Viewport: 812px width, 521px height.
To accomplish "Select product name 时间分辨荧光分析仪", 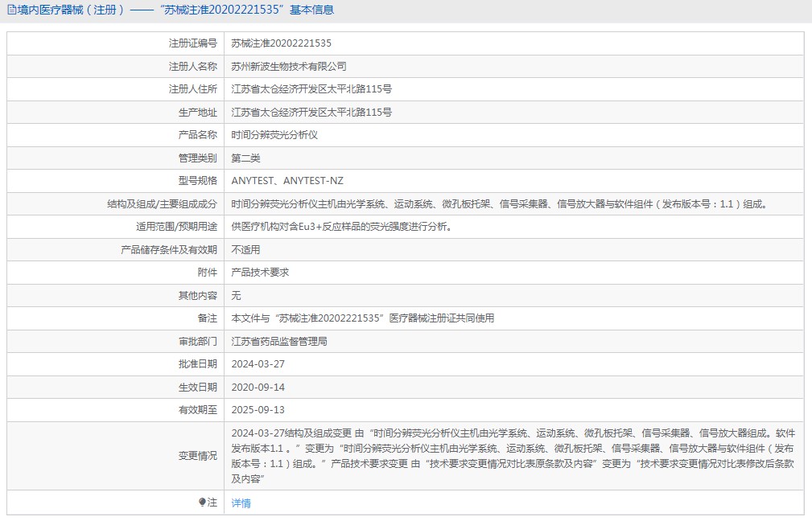I will [274, 135].
